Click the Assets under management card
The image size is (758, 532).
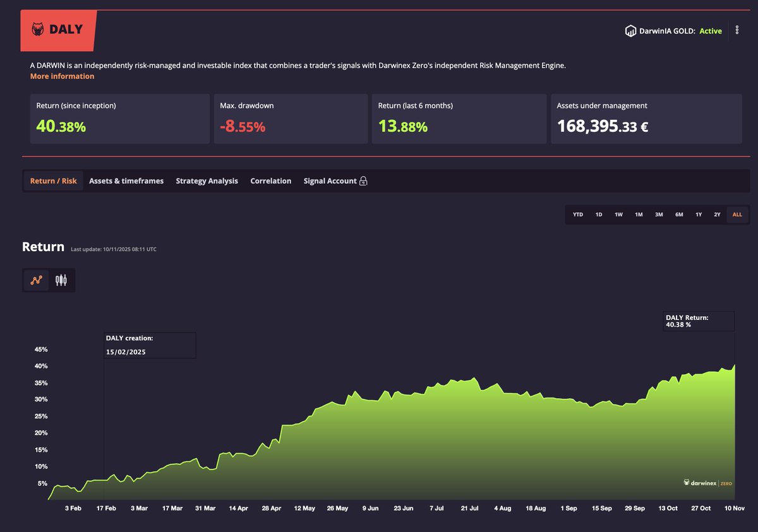pos(647,119)
